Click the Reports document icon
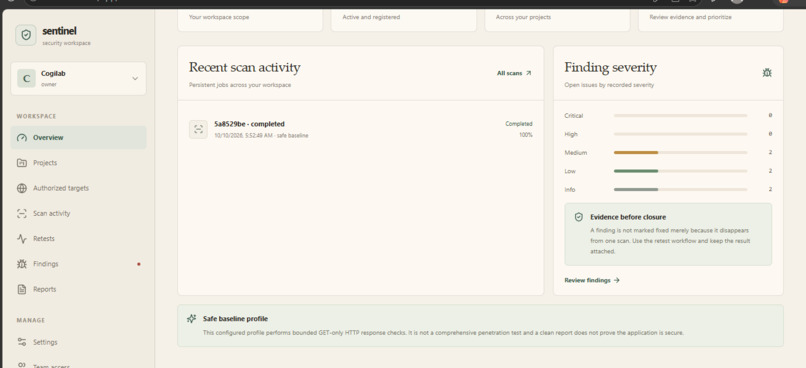 (22, 289)
